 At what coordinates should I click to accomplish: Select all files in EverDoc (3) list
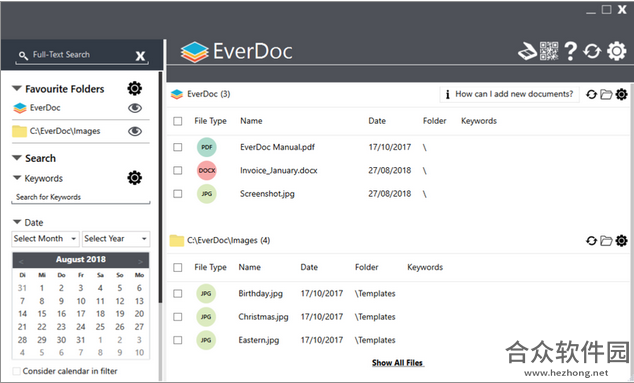(178, 121)
